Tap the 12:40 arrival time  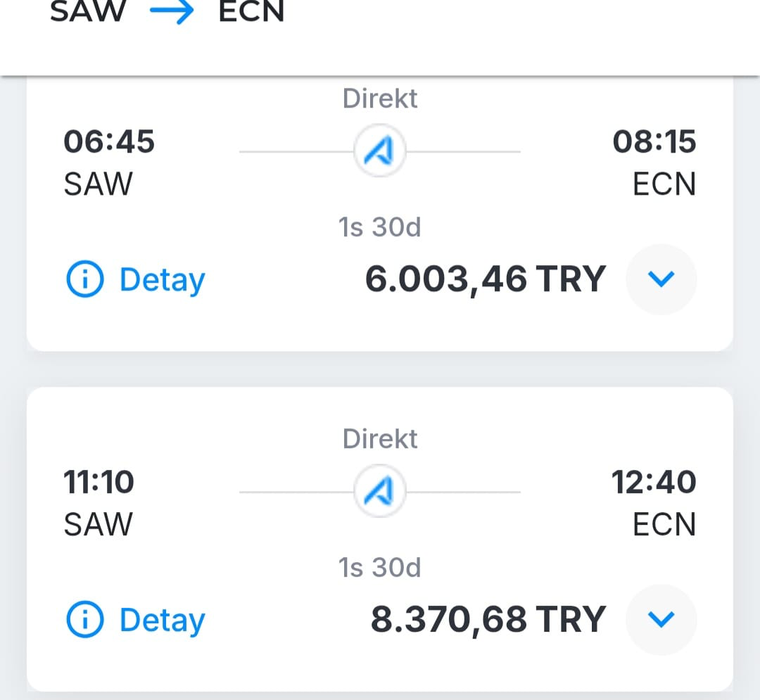point(654,483)
